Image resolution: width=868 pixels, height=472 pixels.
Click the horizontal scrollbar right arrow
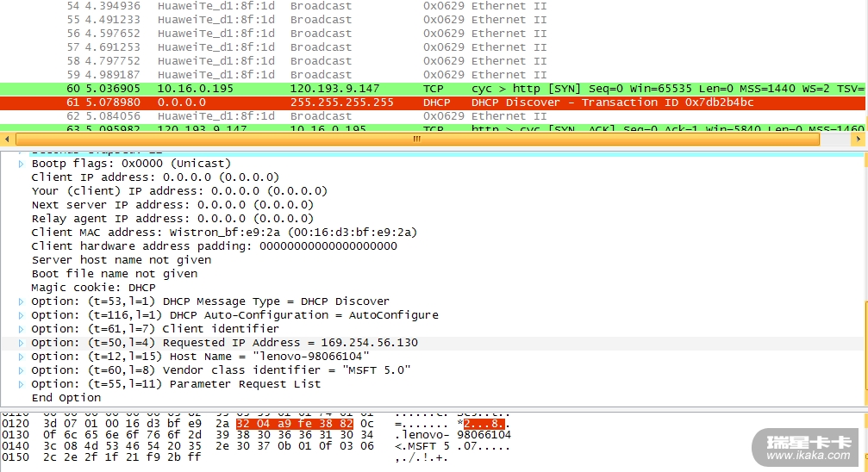coord(858,140)
